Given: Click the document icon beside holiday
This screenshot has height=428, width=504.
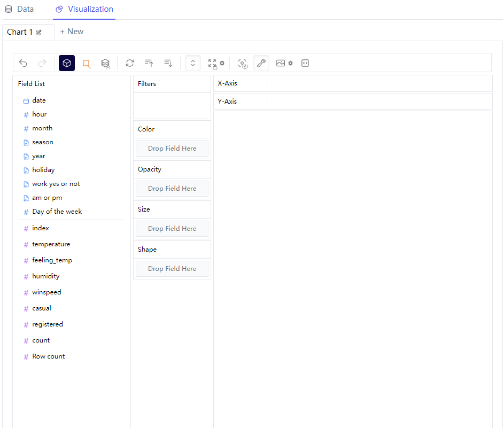Looking at the screenshot, I should [x=26, y=170].
